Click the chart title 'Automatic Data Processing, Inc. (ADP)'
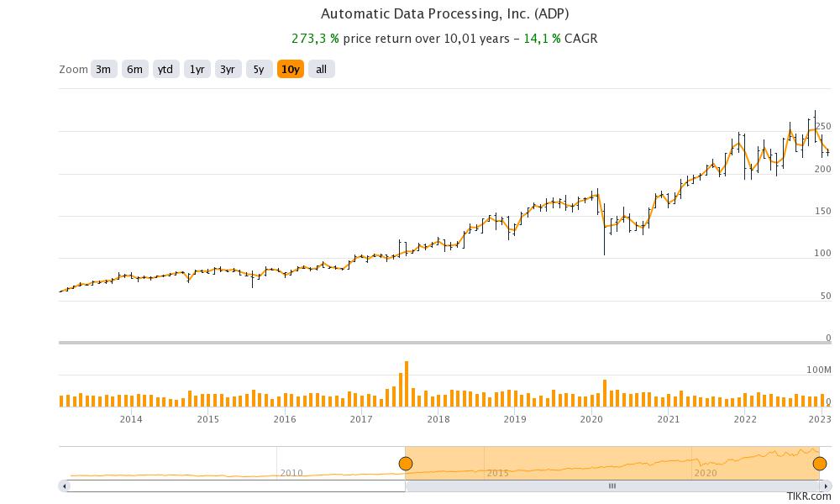Image resolution: width=840 pixels, height=504 pixels. coord(444,13)
